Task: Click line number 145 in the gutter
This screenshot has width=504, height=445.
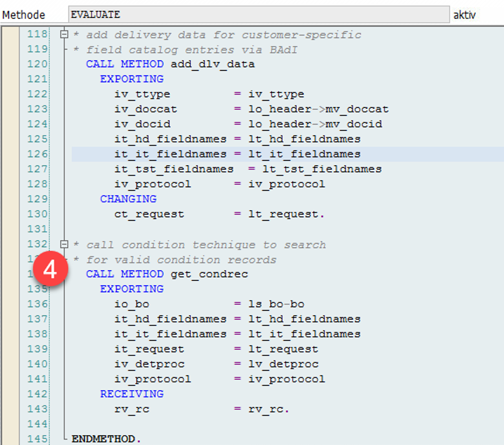Action: 38,438
